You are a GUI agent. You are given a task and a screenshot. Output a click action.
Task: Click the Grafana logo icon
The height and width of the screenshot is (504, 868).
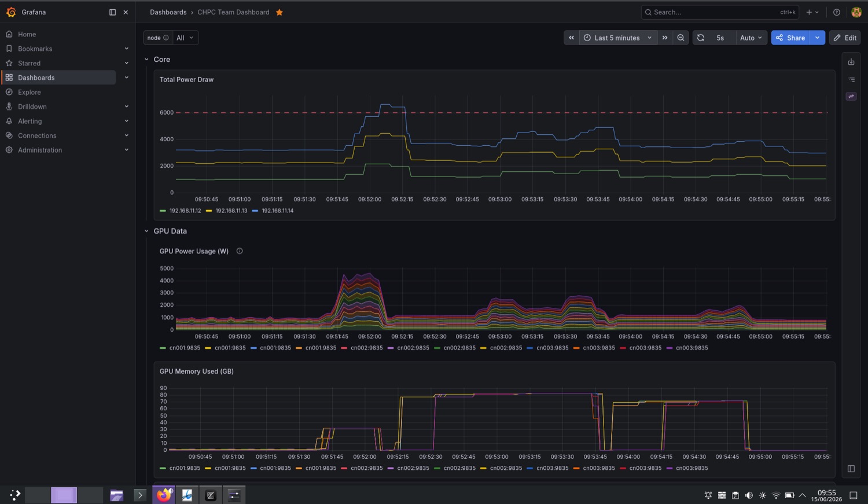(x=11, y=12)
